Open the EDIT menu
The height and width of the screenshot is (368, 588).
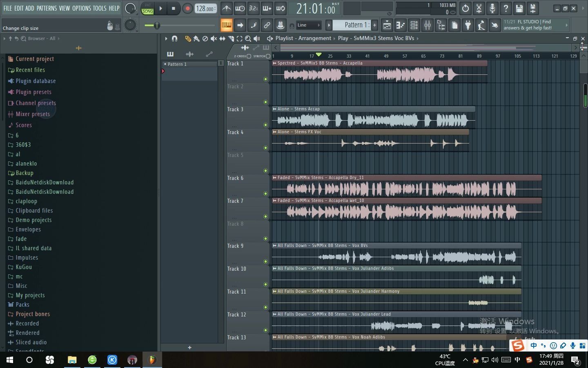tap(19, 8)
